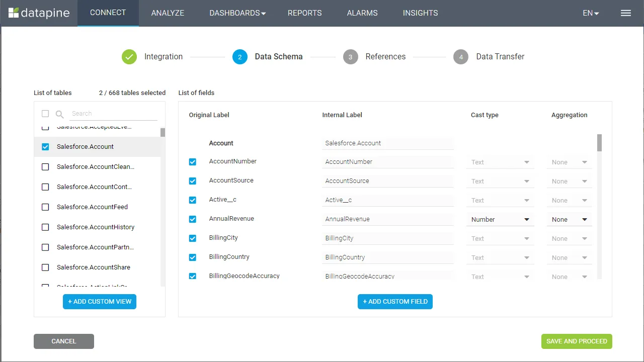This screenshot has height=362, width=644.
Task: Open the AnnualRevenue aggregation dropdown
Action: tap(569, 220)
